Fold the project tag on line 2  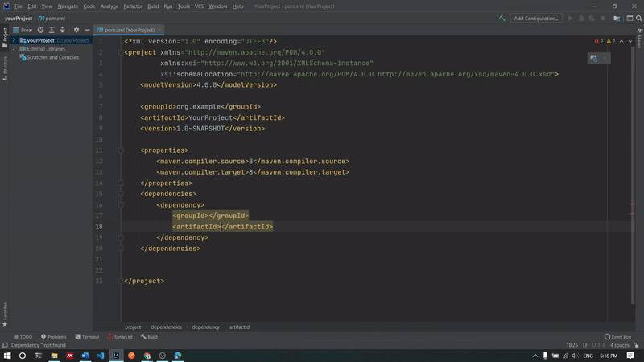coord(121,52)
